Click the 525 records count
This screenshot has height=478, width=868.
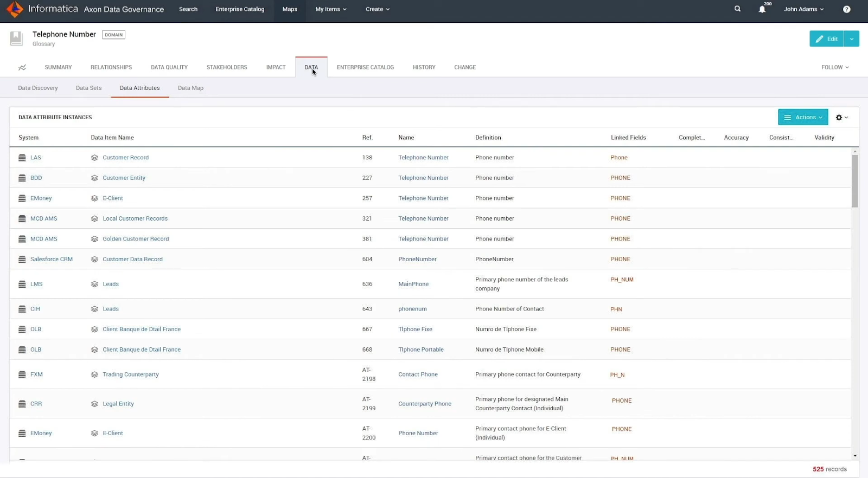coord(829,469)
